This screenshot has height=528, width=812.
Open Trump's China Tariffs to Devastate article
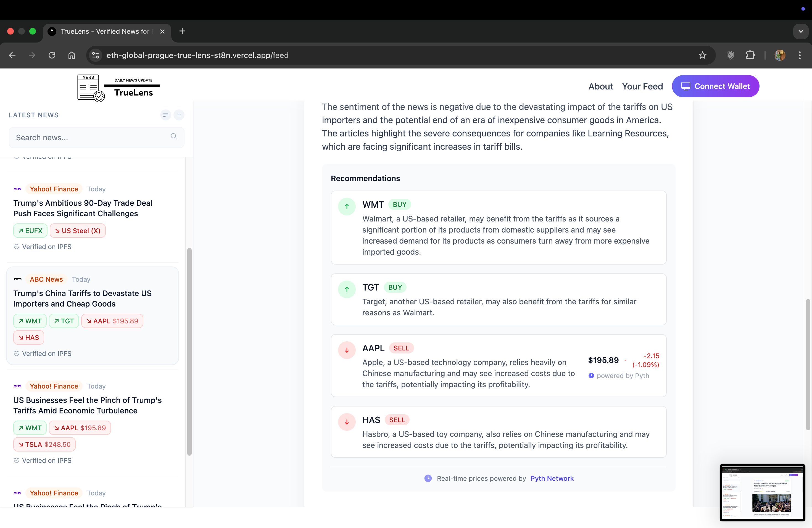(82, 299)
